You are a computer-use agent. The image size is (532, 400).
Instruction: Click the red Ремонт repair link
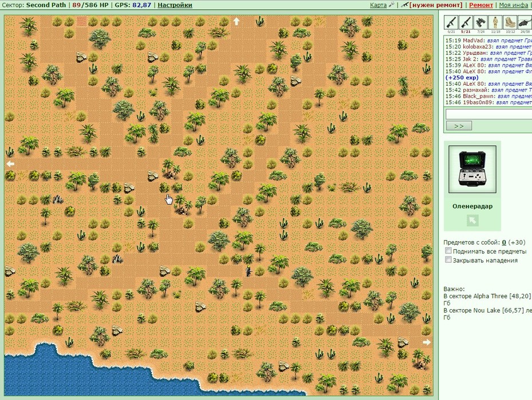[x=481, y=5]
